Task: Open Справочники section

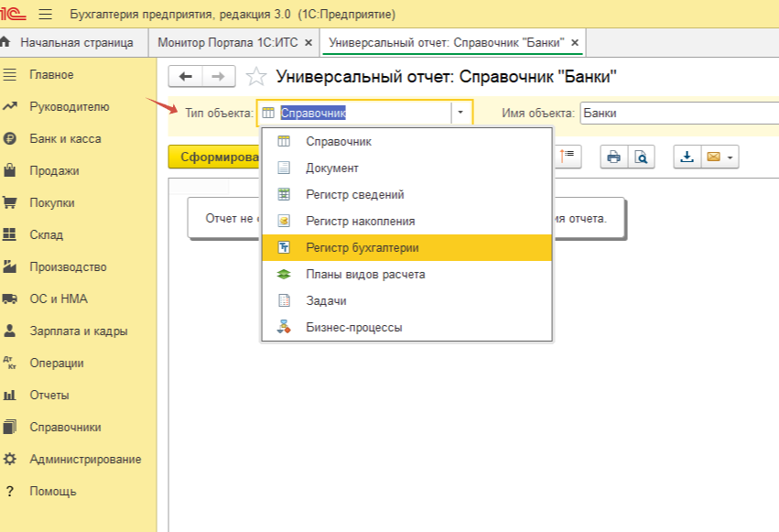Action: click(79, 428)
